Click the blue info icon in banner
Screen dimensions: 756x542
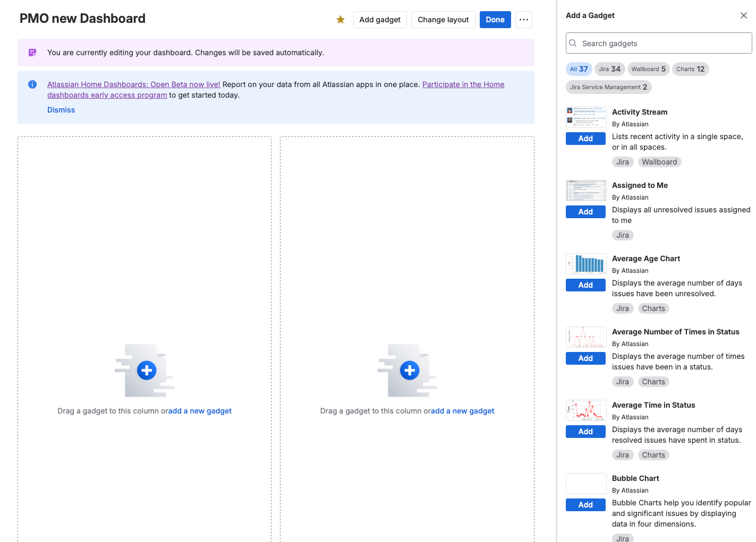[x=32, y=84]
